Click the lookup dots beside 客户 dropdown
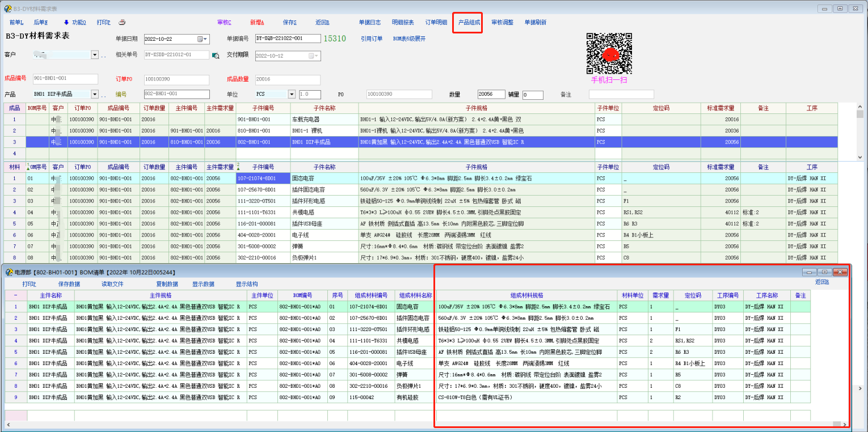868x432 pixels. pos(104,56)
